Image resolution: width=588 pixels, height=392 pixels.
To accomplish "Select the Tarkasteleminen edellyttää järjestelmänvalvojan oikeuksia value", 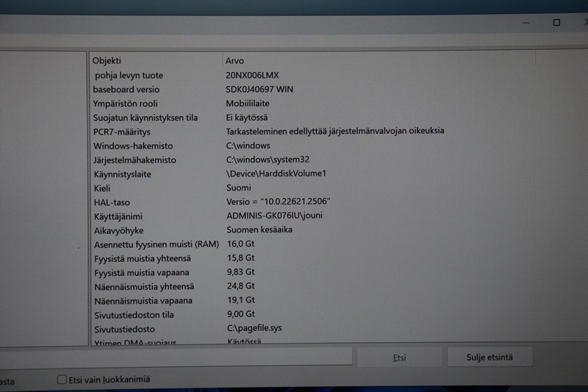I will [335, 131].
